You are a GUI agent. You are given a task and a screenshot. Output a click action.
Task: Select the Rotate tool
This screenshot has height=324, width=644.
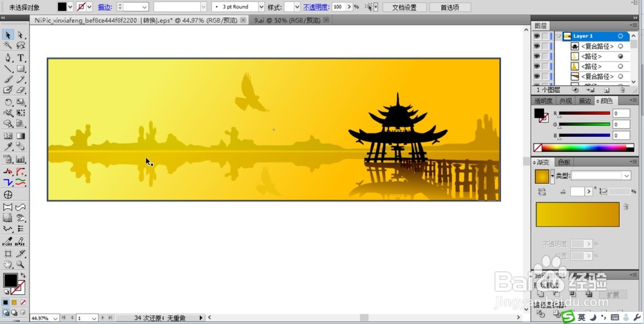pos(8,102)
